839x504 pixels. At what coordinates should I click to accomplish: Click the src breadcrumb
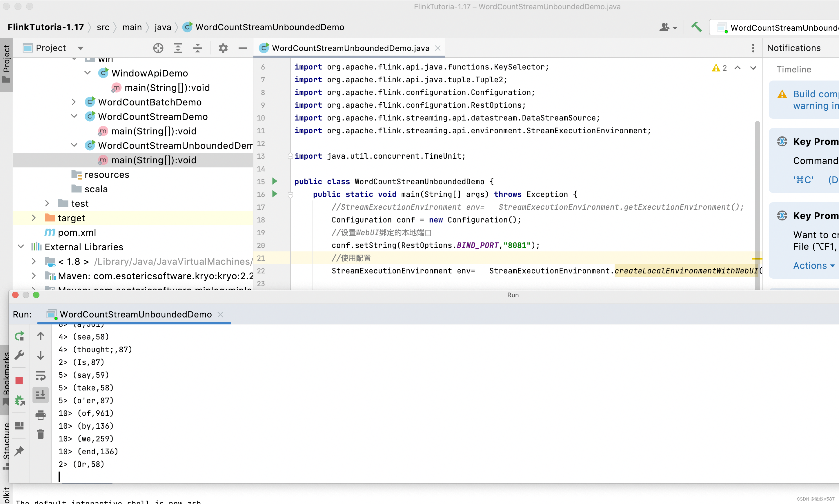[x=103, y=27]
